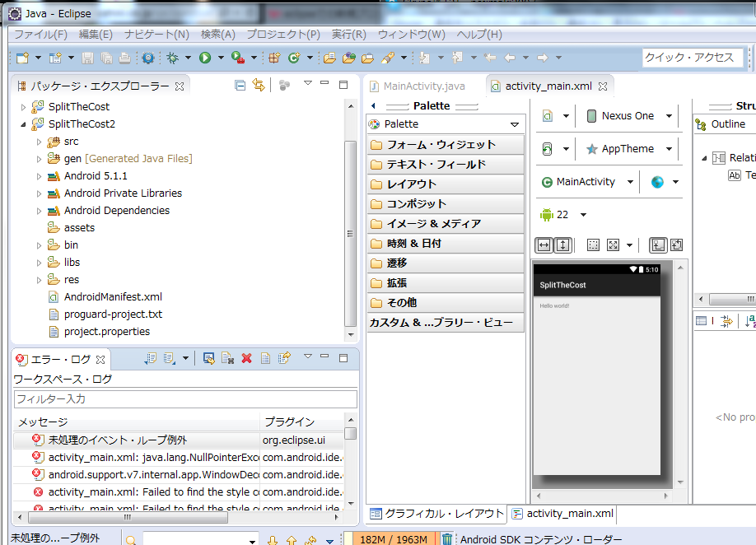
Task: Click the New wizard toolbar icon
Action: 23,58
